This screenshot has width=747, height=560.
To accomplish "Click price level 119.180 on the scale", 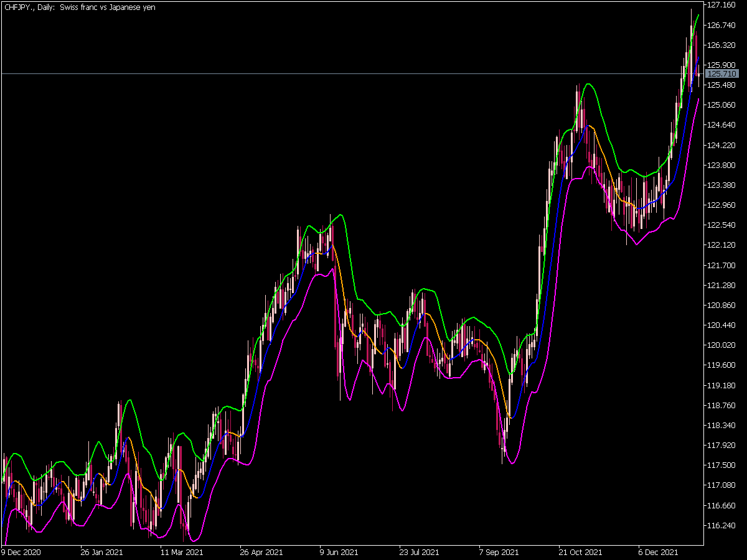I will pyautogui.click(x=722, y=386).
